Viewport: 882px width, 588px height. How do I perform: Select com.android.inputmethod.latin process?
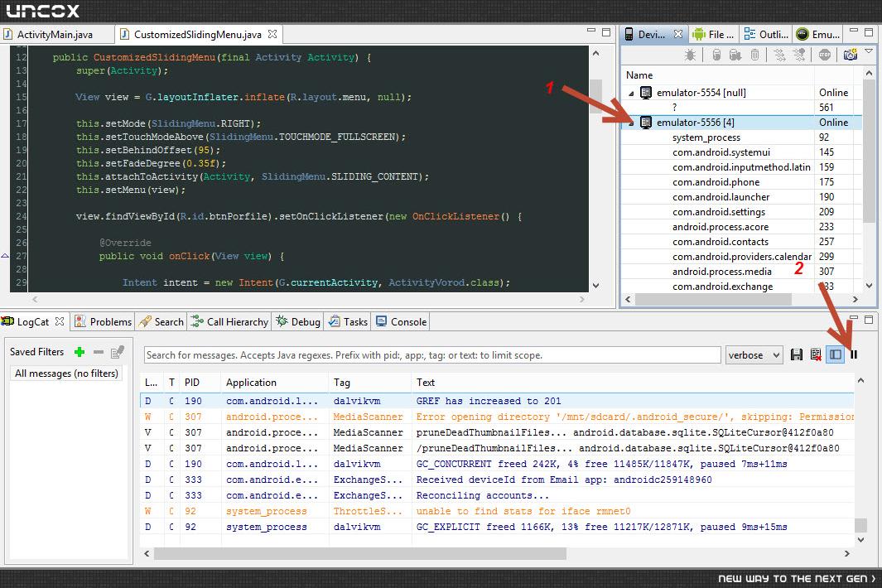pos(741,167)
